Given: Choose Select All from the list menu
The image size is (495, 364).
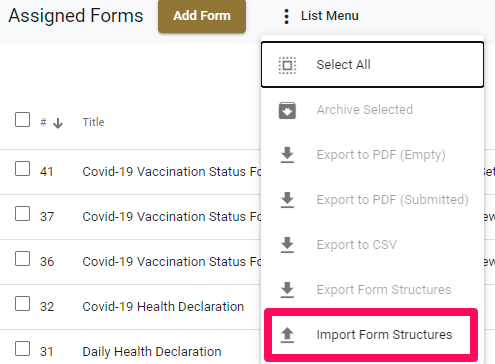Looking at the screenshot, I should [x=372, y=65].
